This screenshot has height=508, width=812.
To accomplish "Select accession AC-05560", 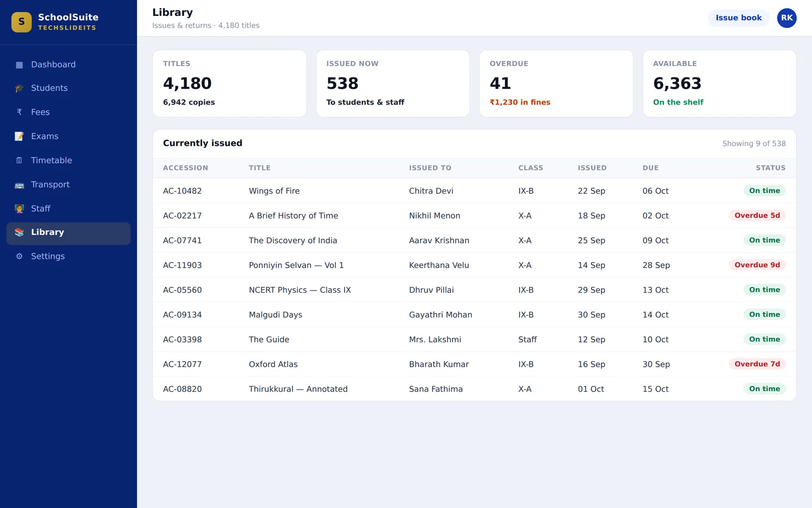I will point(182,290).
